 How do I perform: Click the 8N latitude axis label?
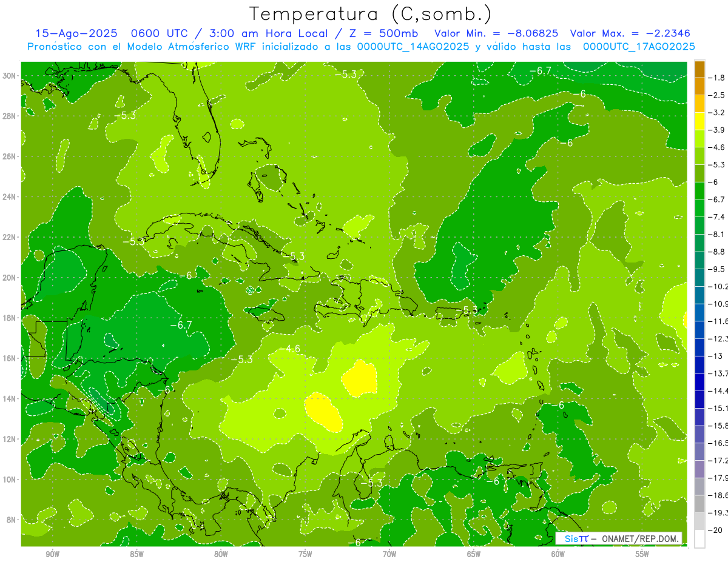pyautogui.click(x=12, y=520)
